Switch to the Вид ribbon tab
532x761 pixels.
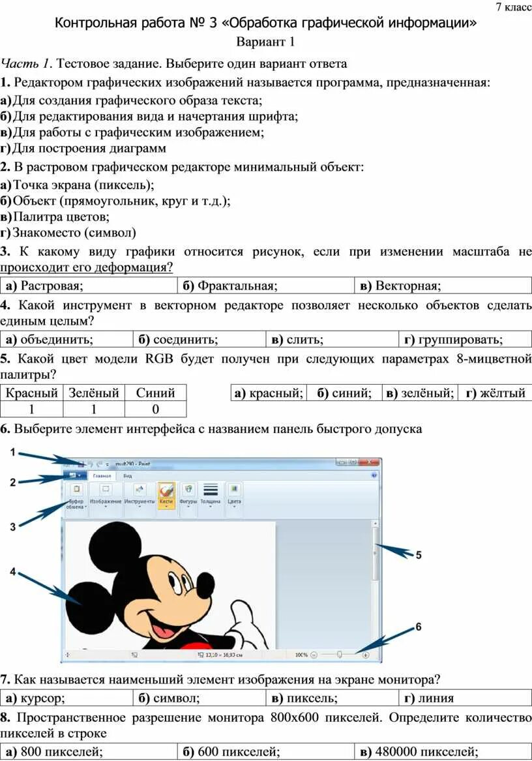(128, 476)
